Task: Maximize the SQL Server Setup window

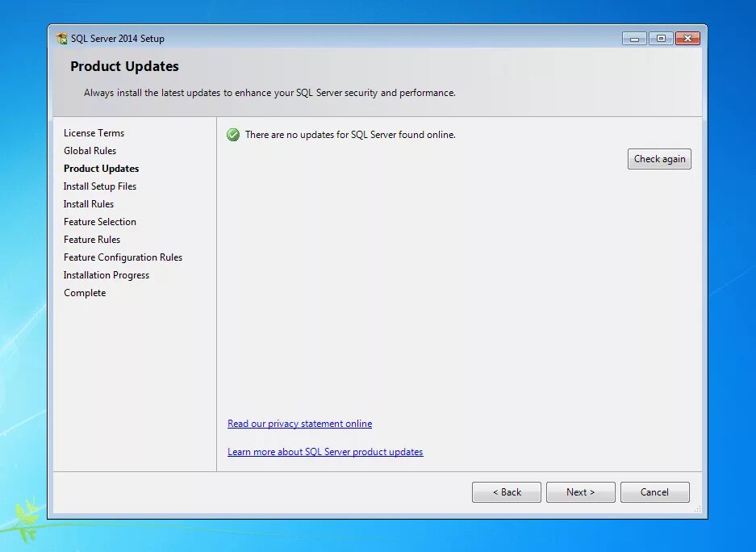Action: (x=661, y=39)
